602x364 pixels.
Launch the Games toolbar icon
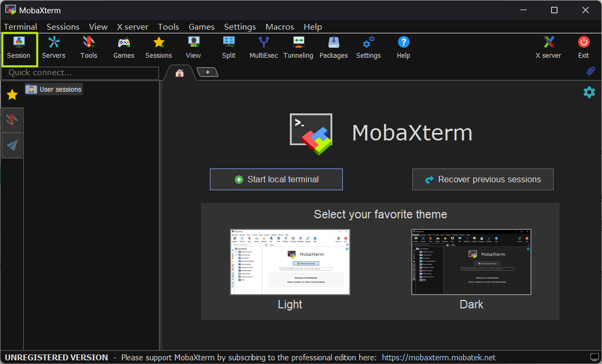[123, 48]
